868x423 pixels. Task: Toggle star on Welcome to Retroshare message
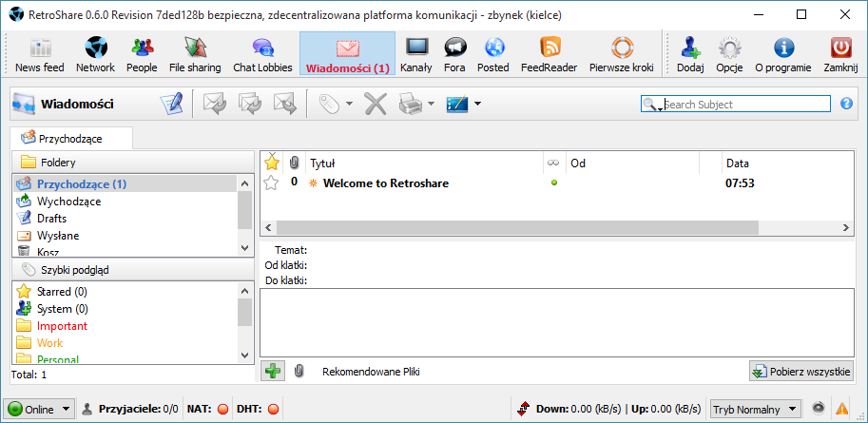click(271, 183)
